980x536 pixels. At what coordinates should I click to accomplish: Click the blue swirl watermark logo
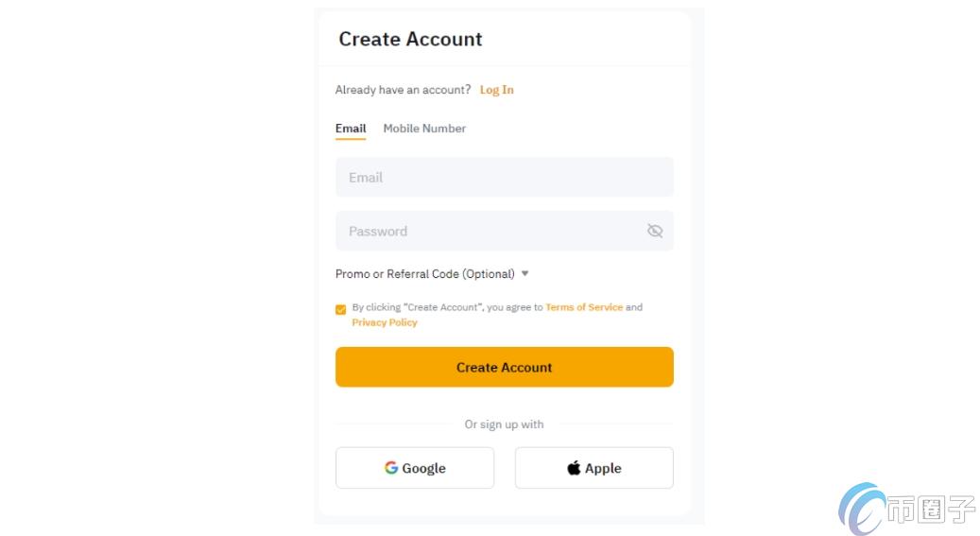(860, 510)
